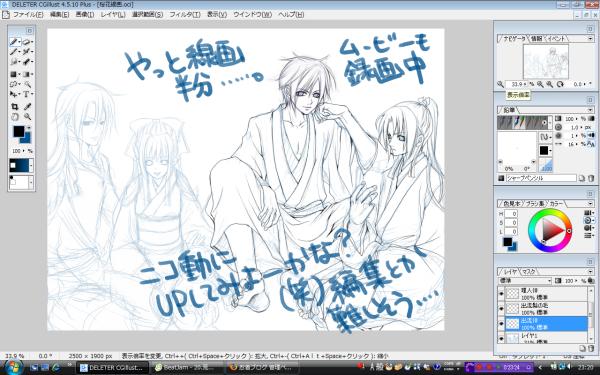The image size is (600, 375).
Task: Click the layer list scrollbar down arrow
Action: (x=592, y=339)
